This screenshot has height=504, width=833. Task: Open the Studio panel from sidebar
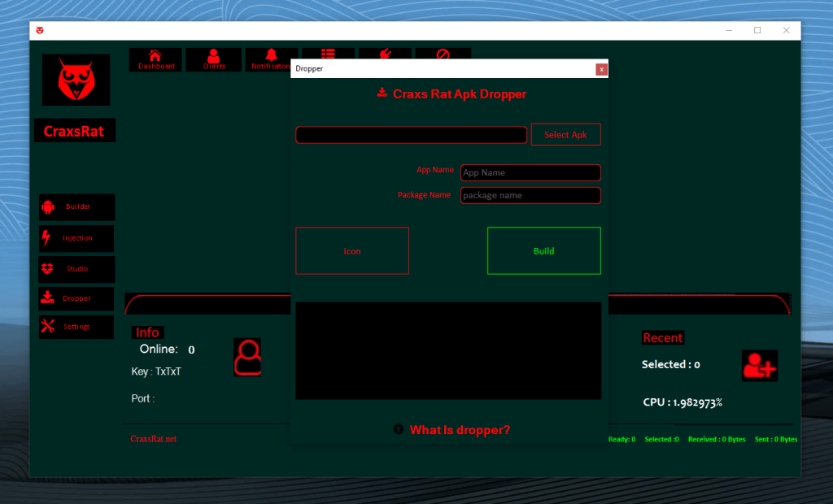tap(76, 268)
